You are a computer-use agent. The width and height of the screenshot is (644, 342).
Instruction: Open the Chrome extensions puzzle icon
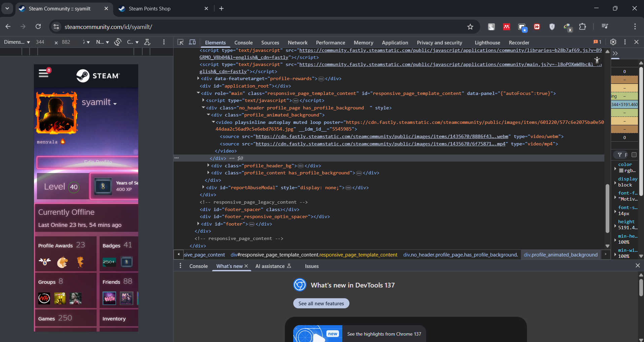point(582,27)
